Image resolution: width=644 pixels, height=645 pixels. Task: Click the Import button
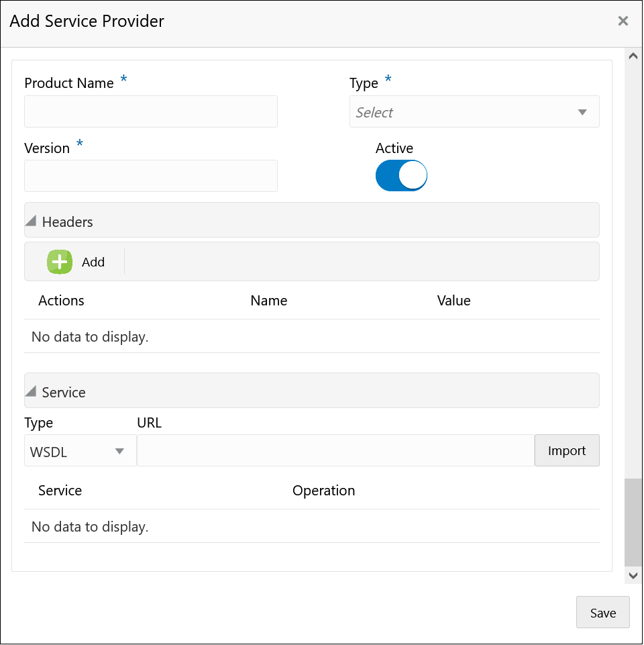tap(567, 450)
